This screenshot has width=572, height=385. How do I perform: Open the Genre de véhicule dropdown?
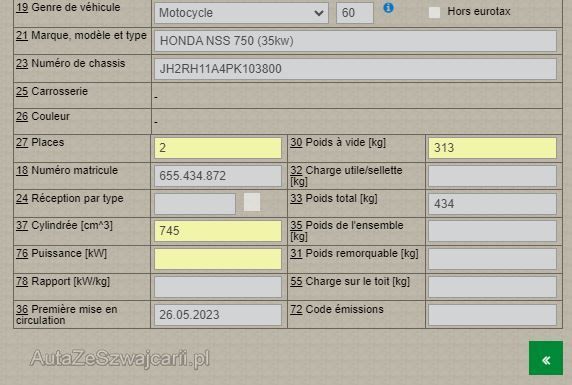coord(241,13)
